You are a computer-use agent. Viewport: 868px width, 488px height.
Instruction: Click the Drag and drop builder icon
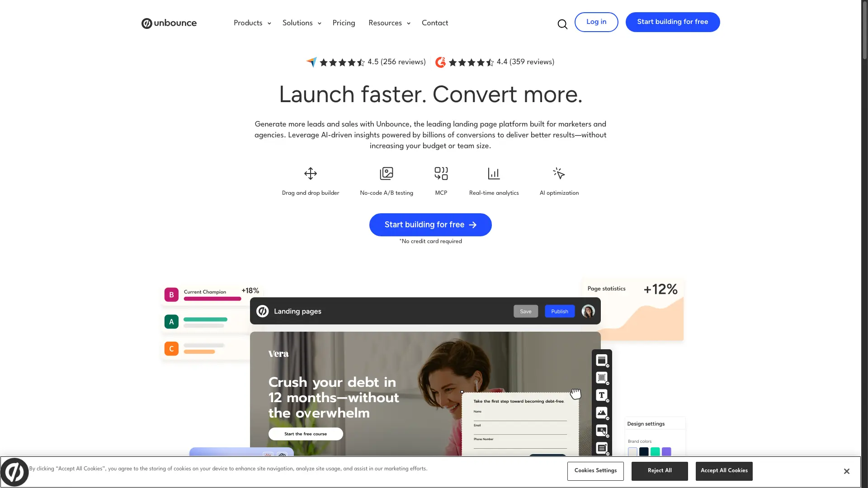pos(311,174)
